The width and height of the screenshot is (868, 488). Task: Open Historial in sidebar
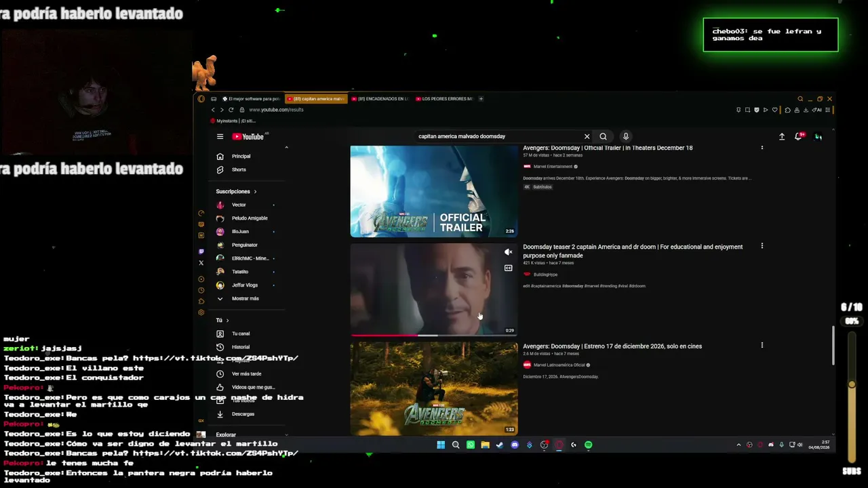click(x=241, y=347)
